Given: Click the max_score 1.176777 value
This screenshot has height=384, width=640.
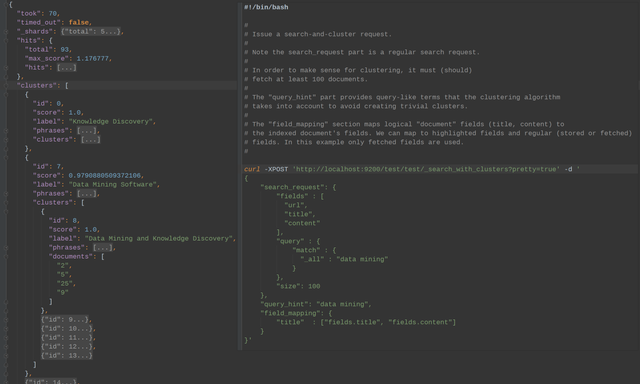Looking at the screenshot, I should point(93,58).
